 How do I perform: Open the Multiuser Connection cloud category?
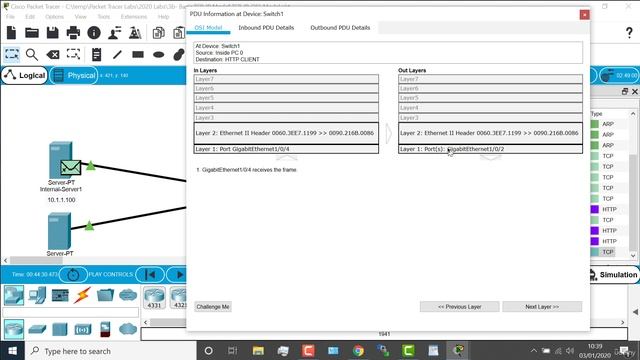point(128,295)
